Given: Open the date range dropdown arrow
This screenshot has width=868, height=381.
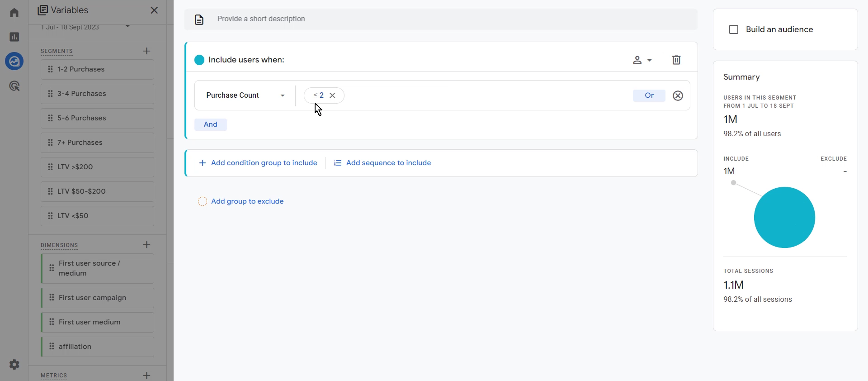Looking at the screenshot, I should [x=128, y=26].
